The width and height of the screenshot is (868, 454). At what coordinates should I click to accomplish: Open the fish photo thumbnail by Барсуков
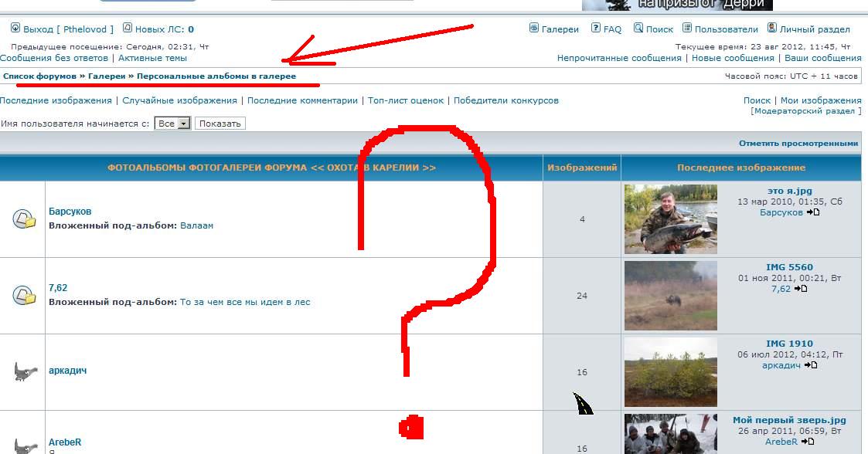[x=670, y=219]
